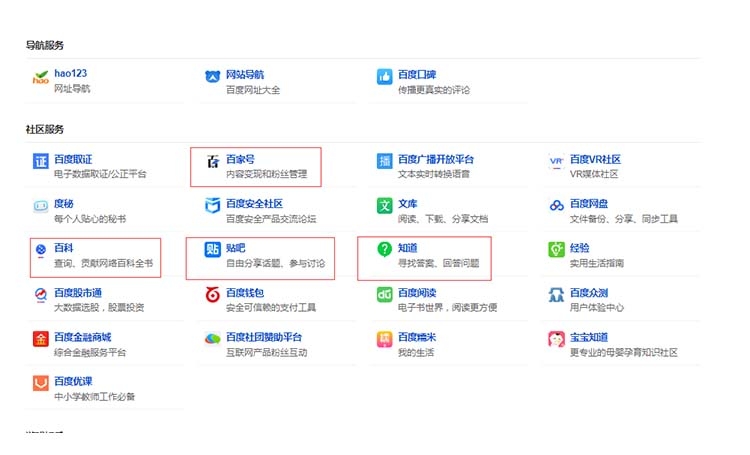Click the 网站导航 bear icon
The width and height of the screenshot is (750, 455).
tap(212, 76)
